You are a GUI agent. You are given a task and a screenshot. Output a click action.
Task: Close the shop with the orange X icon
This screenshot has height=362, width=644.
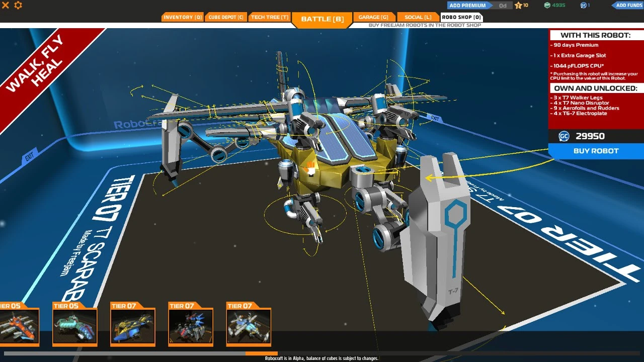[x=6, y=5]
